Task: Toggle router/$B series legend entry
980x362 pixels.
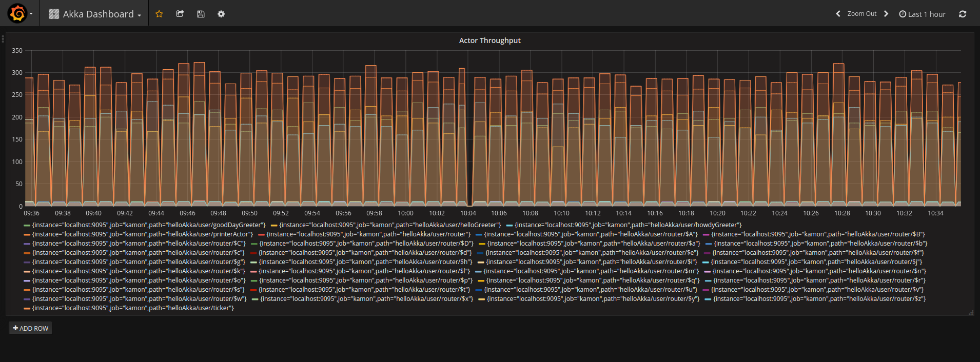Action: pyautogui.click(x=818, y=234)
